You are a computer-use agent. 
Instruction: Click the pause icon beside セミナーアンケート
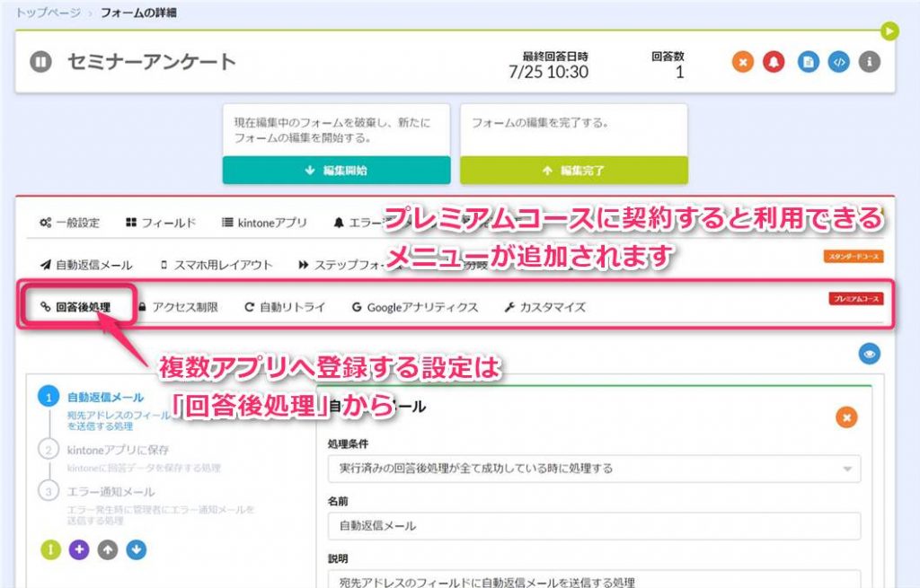pyautogui.click(x=40, y=63)
